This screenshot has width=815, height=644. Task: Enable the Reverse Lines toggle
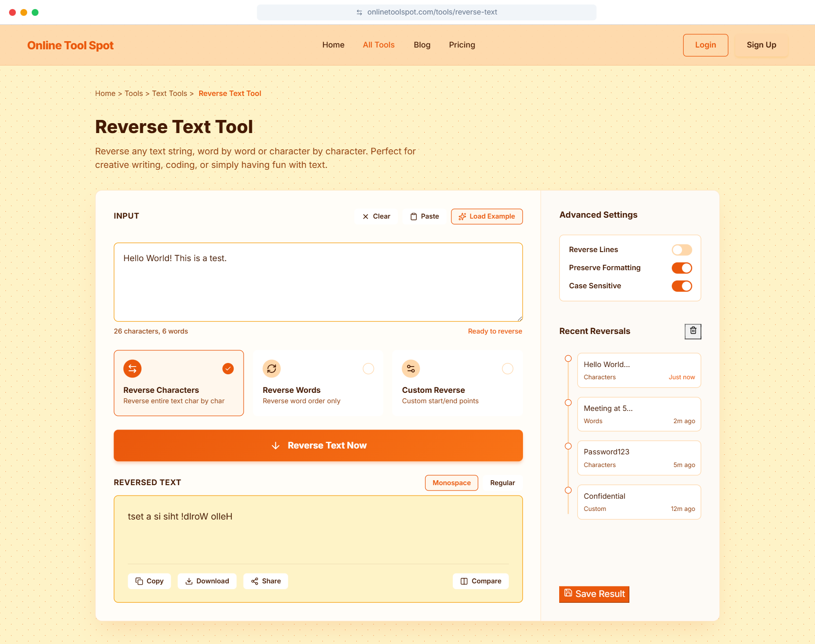(681, 249)
